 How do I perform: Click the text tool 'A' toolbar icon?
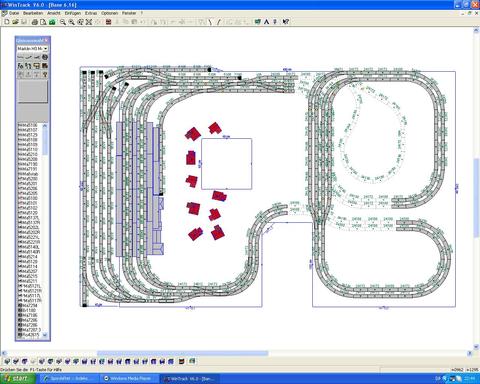coord(267,22)
